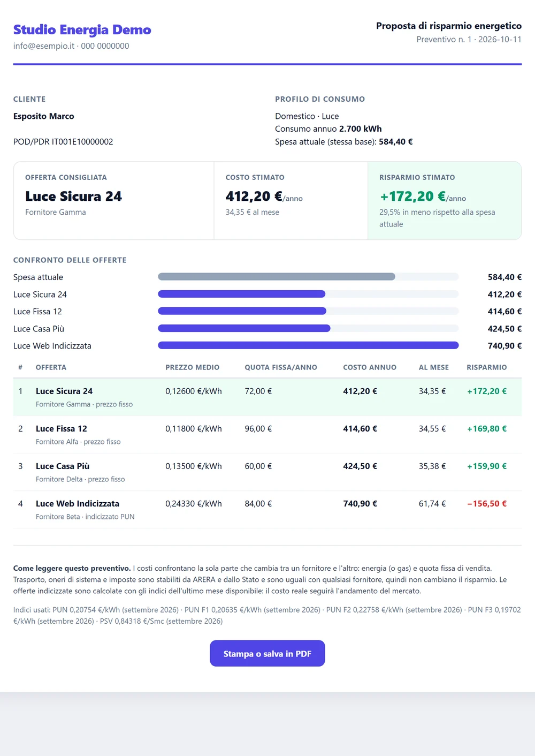Click the PREZZO MEDIO column header
The height and width of the screenshot is (756, 535).
[192, 367]
